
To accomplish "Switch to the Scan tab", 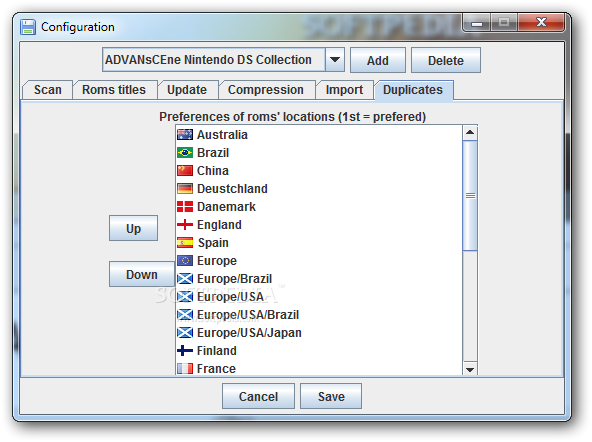I will [48, 90].
